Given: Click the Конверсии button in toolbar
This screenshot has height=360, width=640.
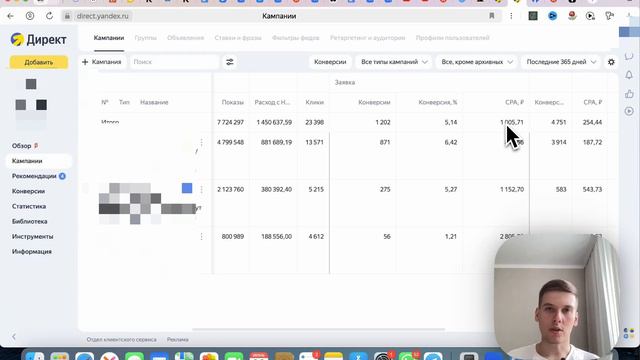Looking at the screenshot, I should (x=330, y=62).
